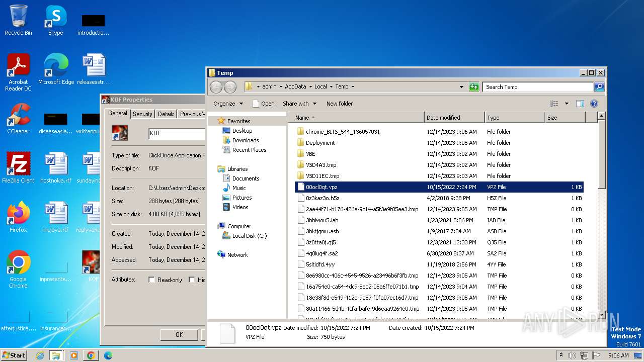The width and height of the screenshot is (644, 362).
Task: Open Internet Explorer from taskbar
Action: (x=40, y=355)
